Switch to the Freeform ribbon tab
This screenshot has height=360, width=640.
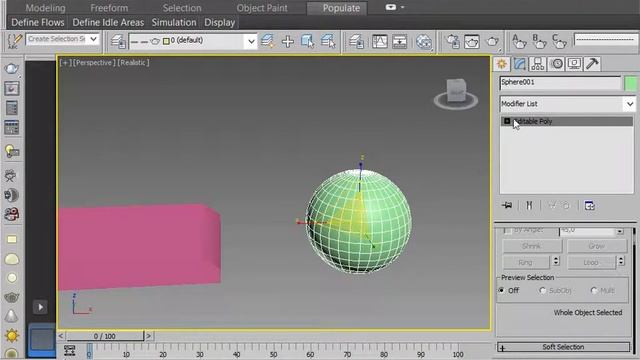tap(109, 8)
